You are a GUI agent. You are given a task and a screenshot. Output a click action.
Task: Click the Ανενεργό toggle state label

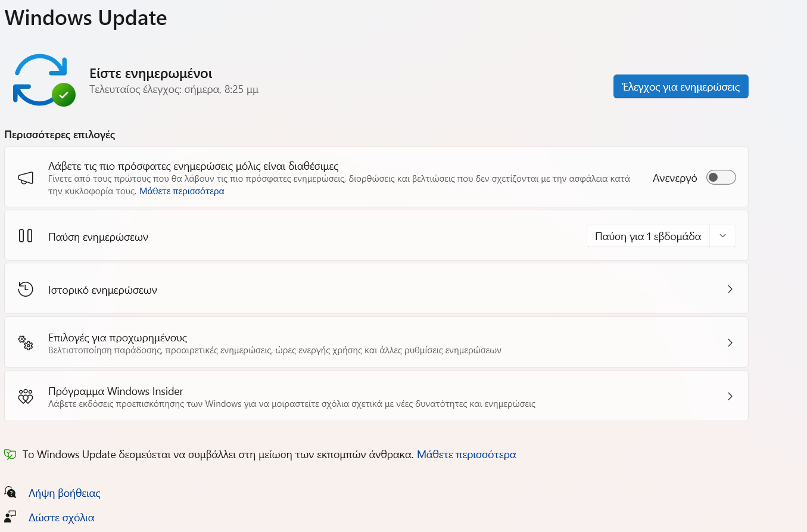pos(675,178)
